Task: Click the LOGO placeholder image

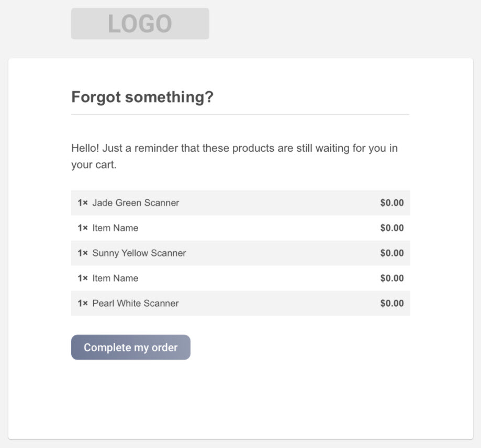Action: 140,24
